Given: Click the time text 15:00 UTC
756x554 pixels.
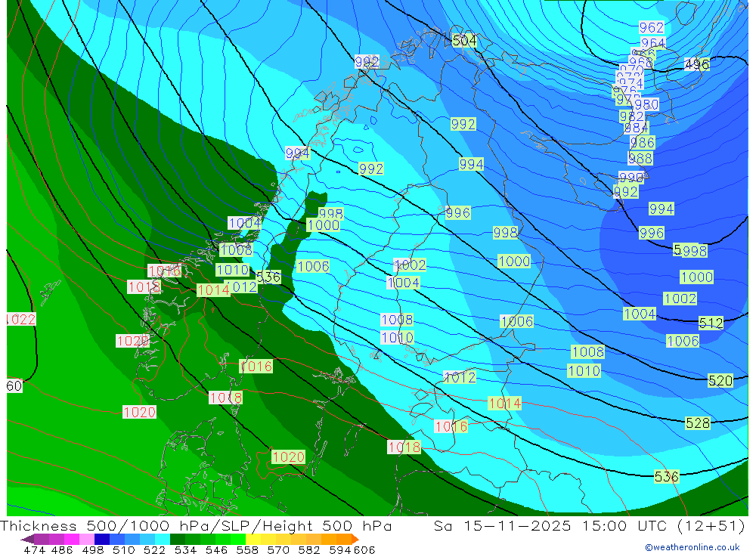Looking at the screenshot, I should tap(626, 525).
